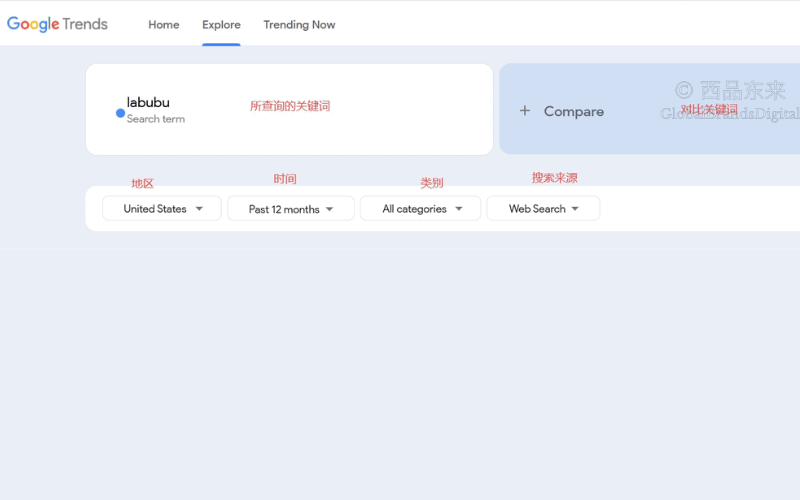800x500 pixels.
Task: Click the blue dot beside labubu
Action: coord(120,113)
